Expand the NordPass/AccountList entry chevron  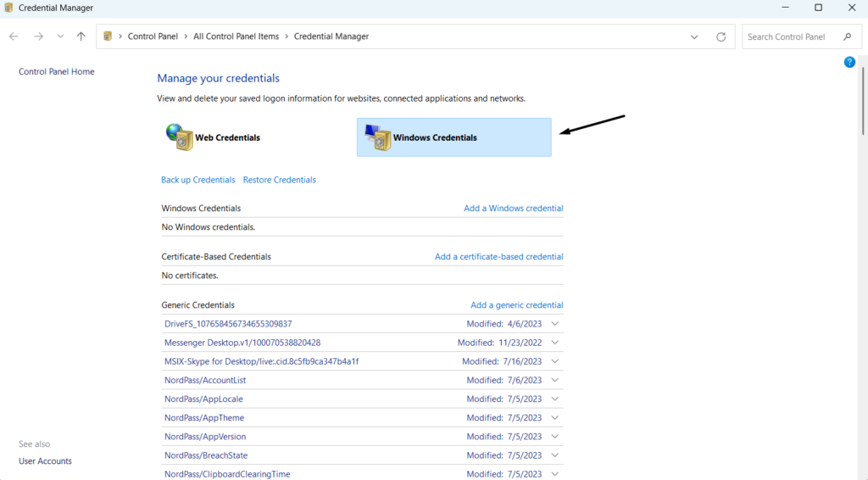(555, 380)
